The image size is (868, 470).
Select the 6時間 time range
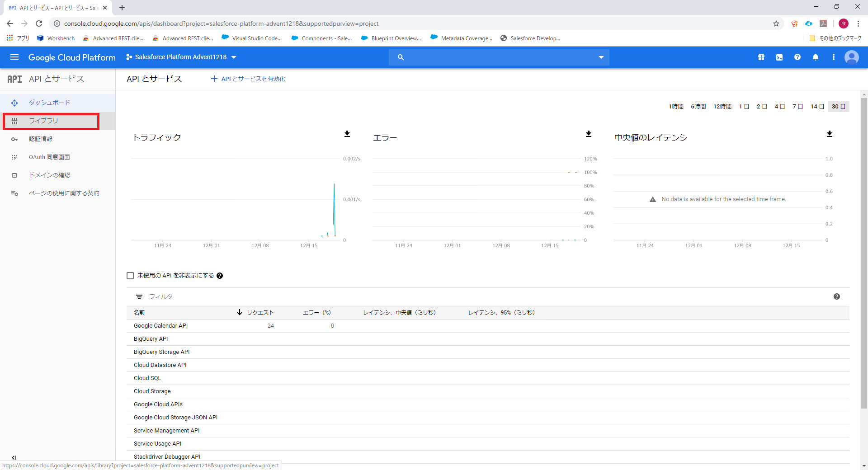pyautogui.click(x=698, y=107)
